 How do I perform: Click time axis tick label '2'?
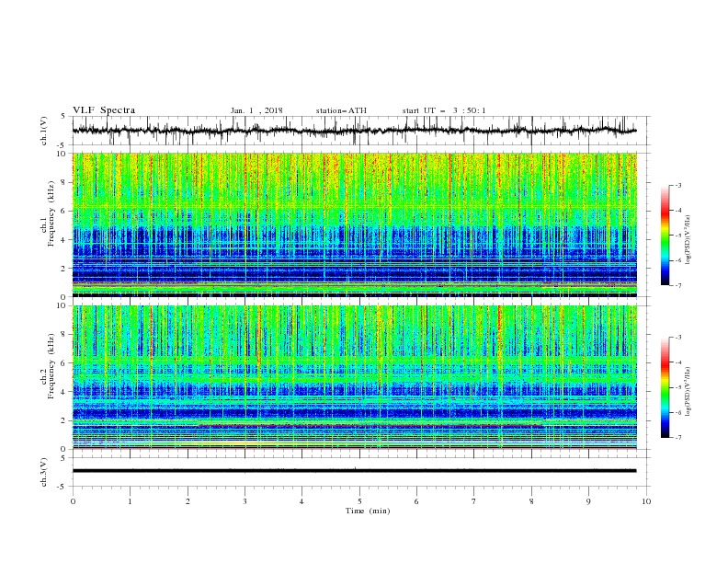[188, 501]
